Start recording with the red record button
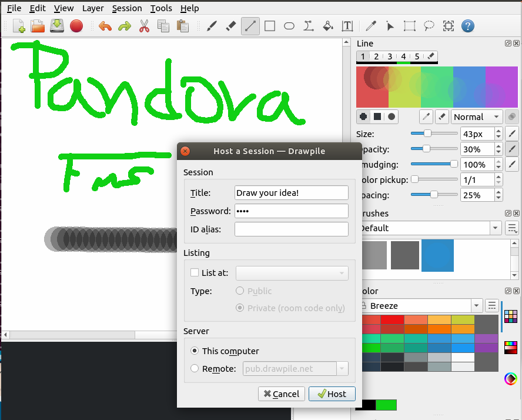This screenshot has width=522, height=420. pyautogui.click(x=76, y=26)
